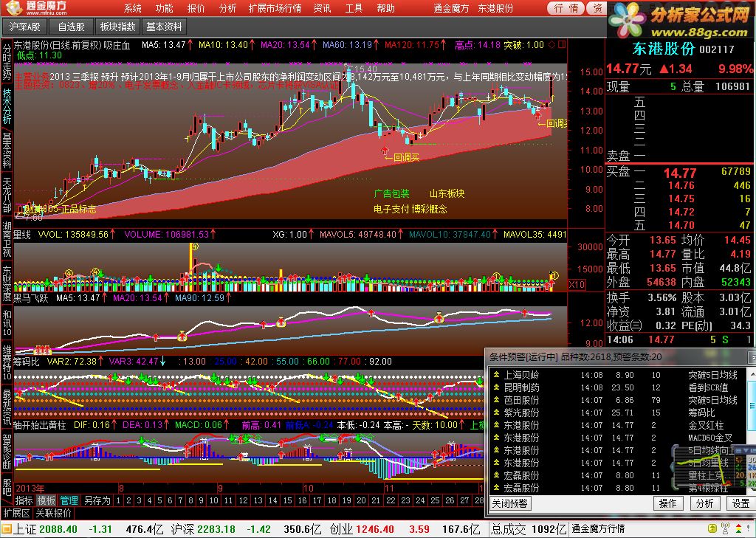This screenshot has height=538, width=756.
Task: Open the 报价 menu
Action: (x=196, y=8)
